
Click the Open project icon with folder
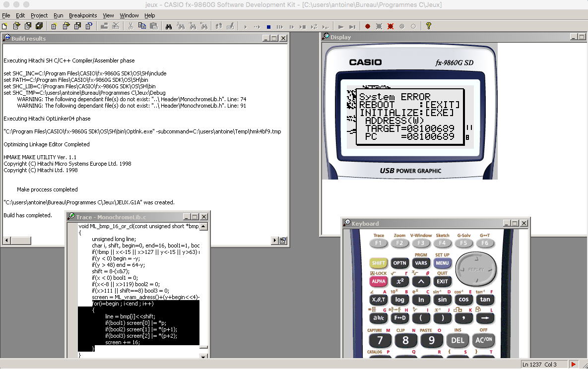point(16,26)
